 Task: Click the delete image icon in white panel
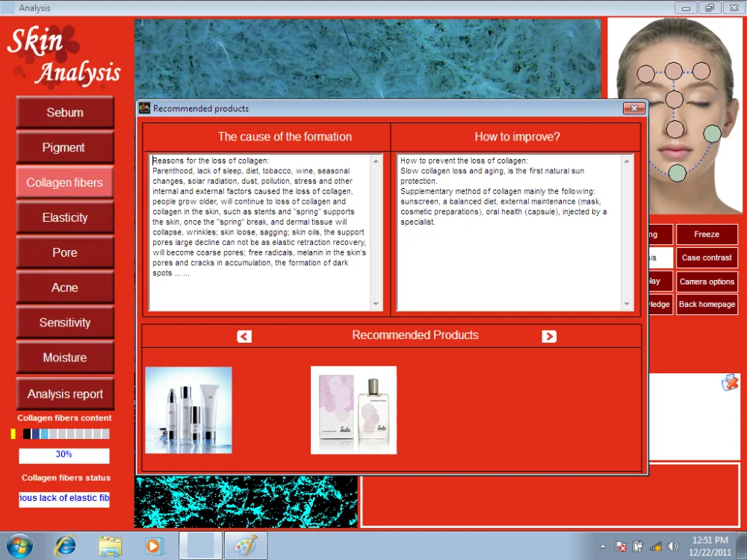coord(729,383)
